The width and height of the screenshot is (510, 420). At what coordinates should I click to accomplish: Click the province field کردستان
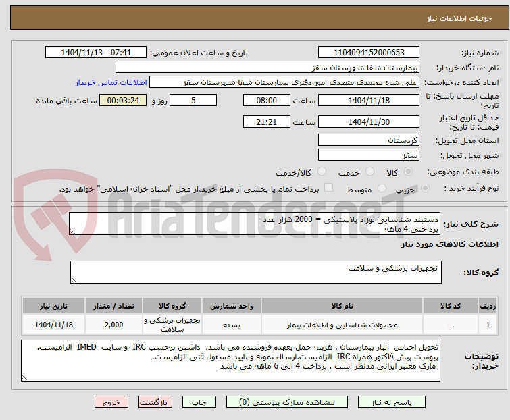point(369,140)
